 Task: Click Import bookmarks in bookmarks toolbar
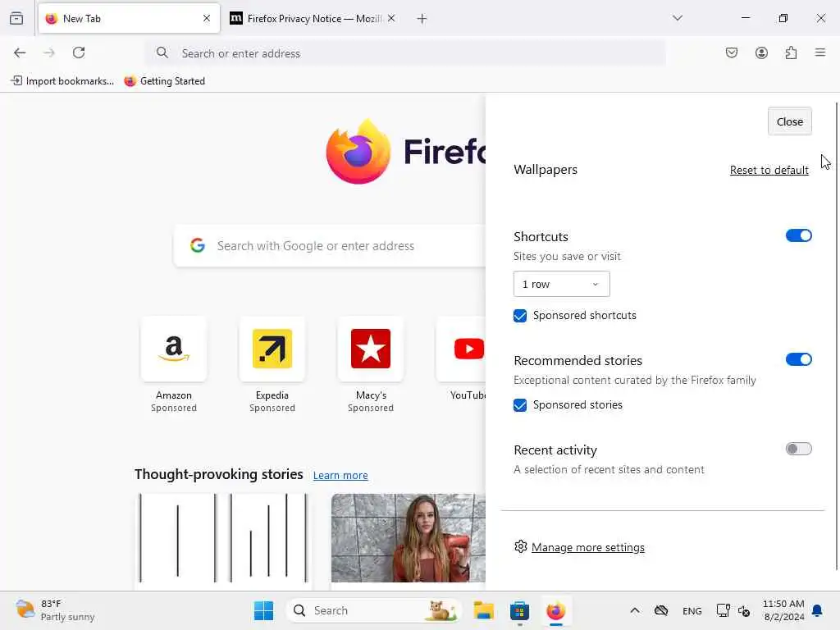62,81
